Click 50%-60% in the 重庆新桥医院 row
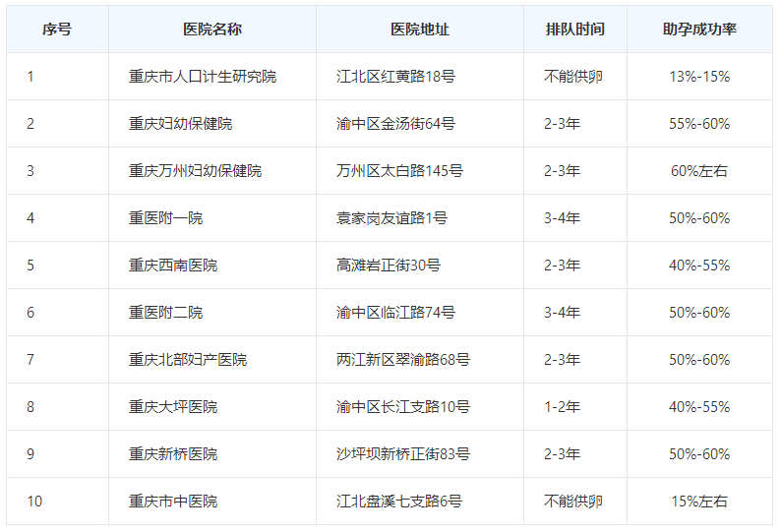 [699, 453]
